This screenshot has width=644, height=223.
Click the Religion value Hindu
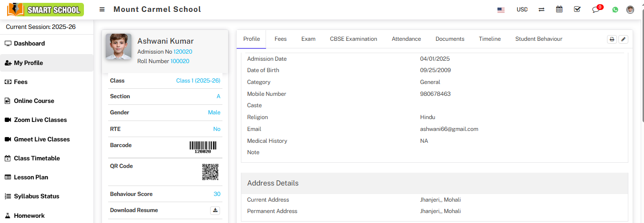(x=428, y=117)
